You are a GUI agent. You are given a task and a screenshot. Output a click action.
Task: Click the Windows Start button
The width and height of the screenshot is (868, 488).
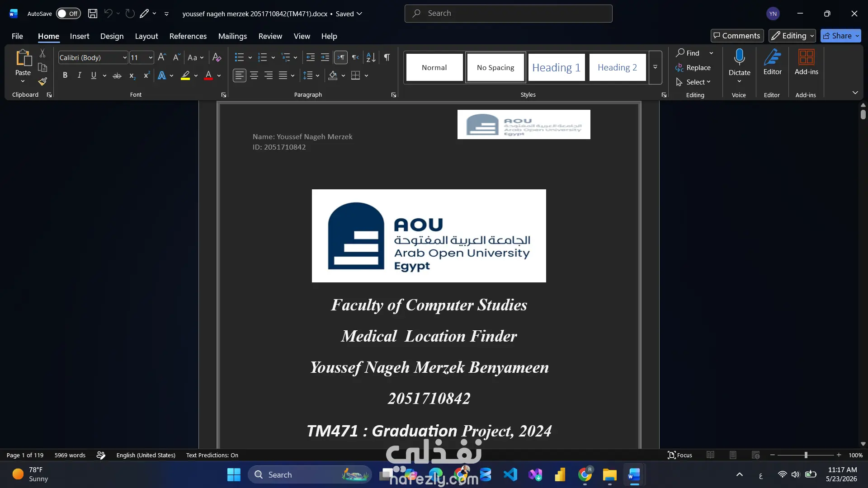click(234, 474)
